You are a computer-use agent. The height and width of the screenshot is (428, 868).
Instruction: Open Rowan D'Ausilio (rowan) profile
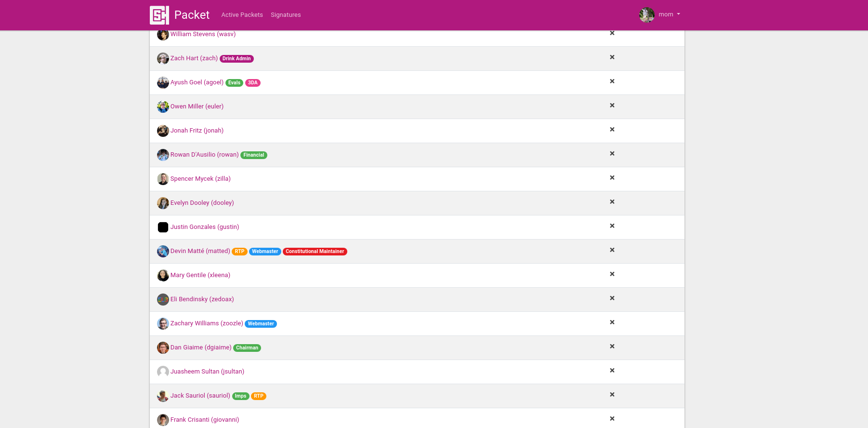[x=204, y=155]
